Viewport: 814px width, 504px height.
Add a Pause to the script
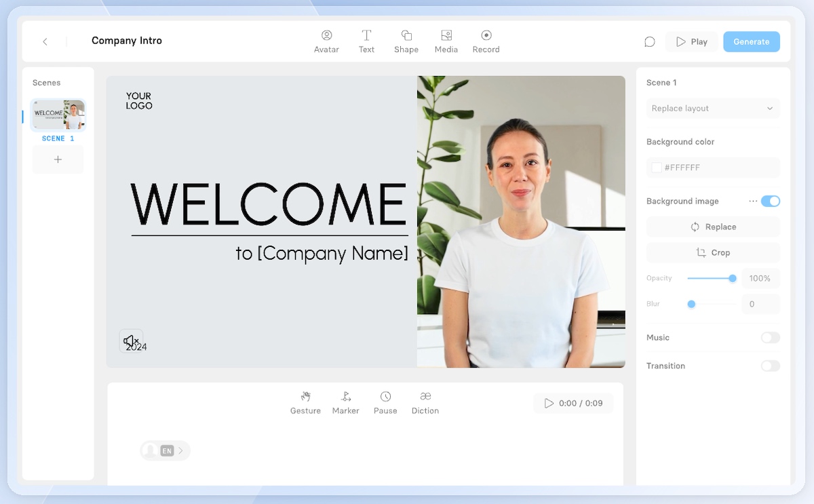(x=385, y=403)
